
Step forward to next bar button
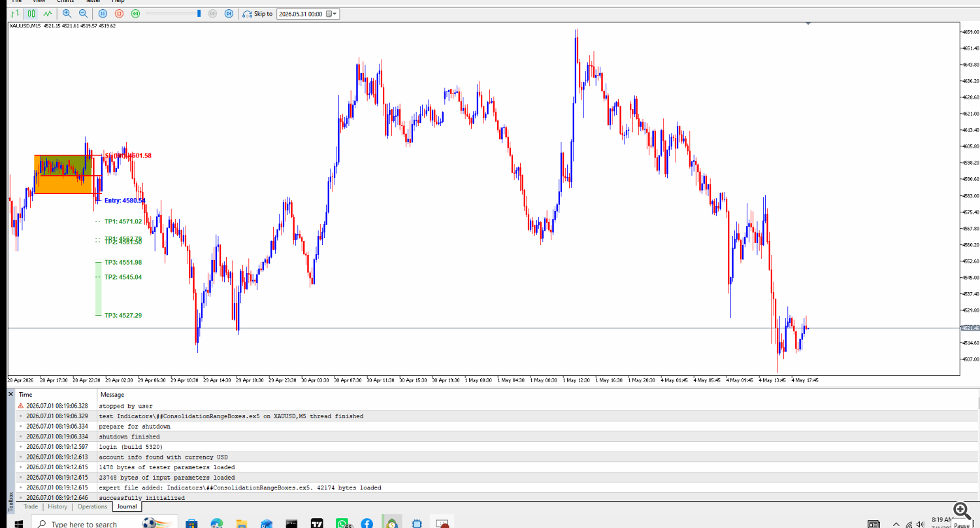pyautogui.click(x=229, y=13)
